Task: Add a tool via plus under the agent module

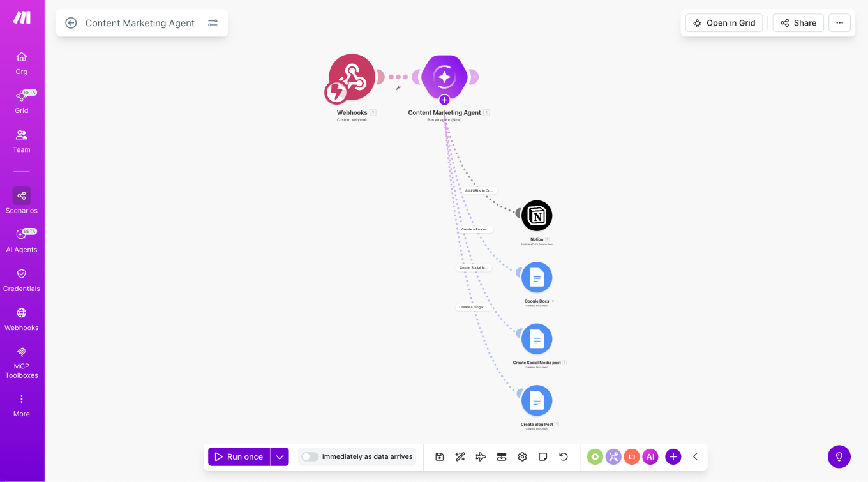Action: tap(445, 100)
